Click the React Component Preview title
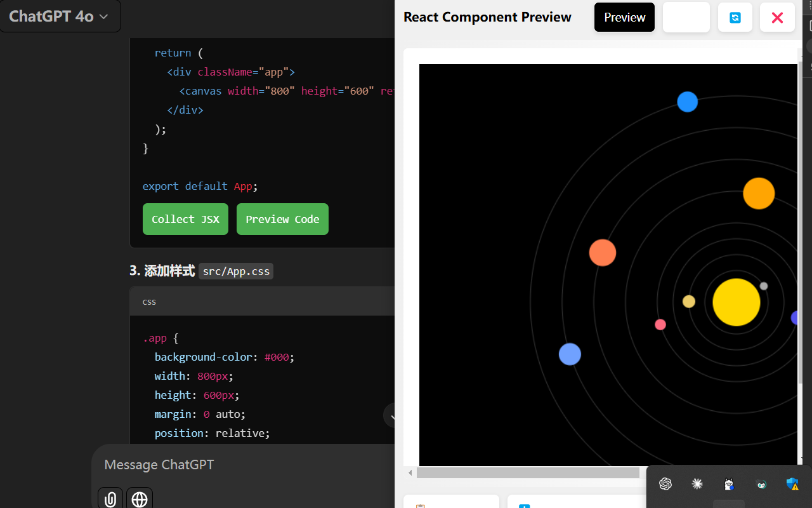812x508 pixels. [487, 17]
